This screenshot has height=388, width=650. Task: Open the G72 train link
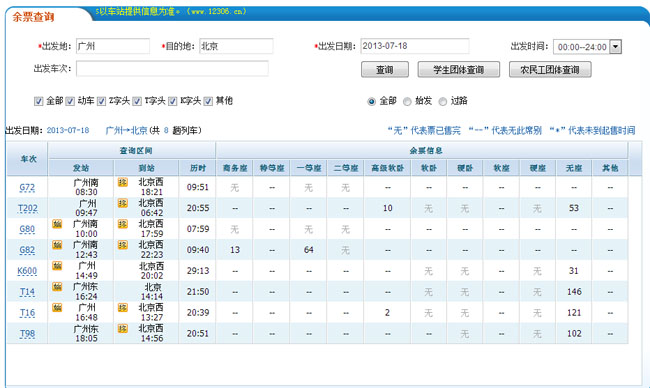pos(27,187)
